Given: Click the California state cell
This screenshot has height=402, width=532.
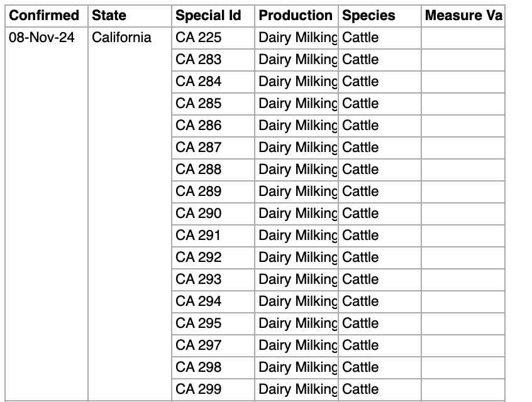Looking at the screenshot, I should (122, 38).
